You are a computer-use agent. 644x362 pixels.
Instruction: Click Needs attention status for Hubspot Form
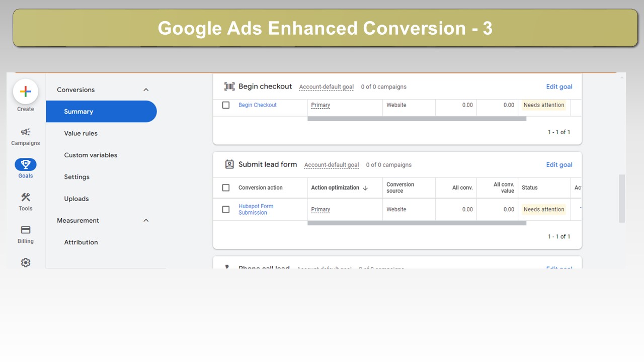tap(544, 209)
